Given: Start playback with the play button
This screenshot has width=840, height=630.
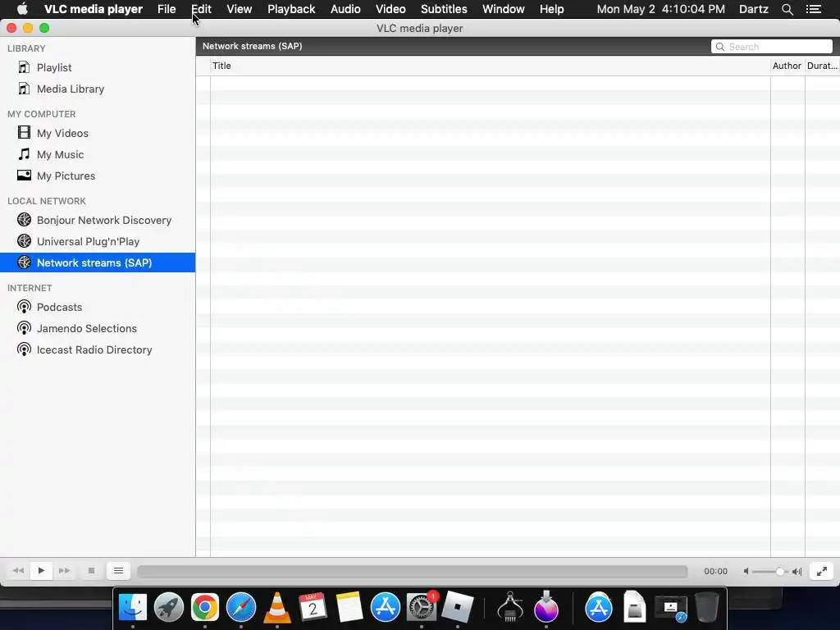Looking at the screenshot, I should [x=41, y=571].
